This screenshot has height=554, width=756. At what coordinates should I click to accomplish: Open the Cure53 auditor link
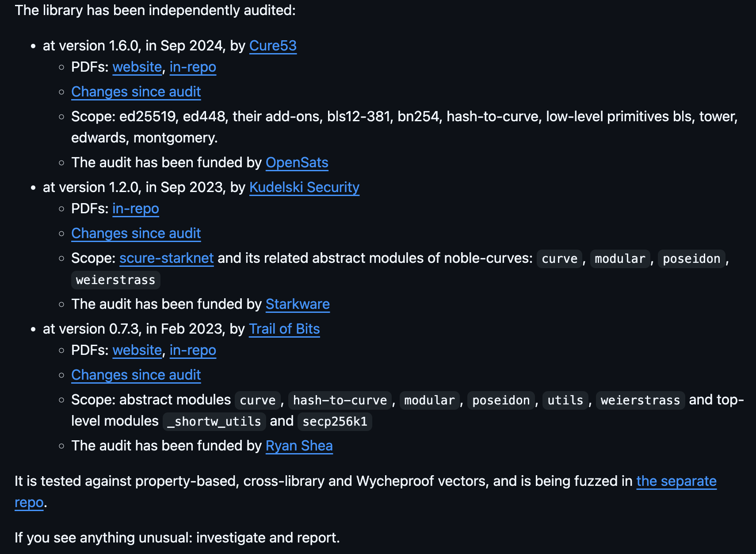pyautogui.click(x=273, y=46)
